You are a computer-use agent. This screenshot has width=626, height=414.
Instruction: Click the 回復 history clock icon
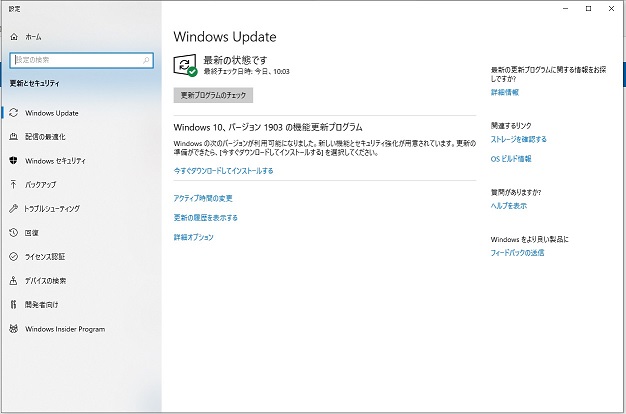[14, 232]
